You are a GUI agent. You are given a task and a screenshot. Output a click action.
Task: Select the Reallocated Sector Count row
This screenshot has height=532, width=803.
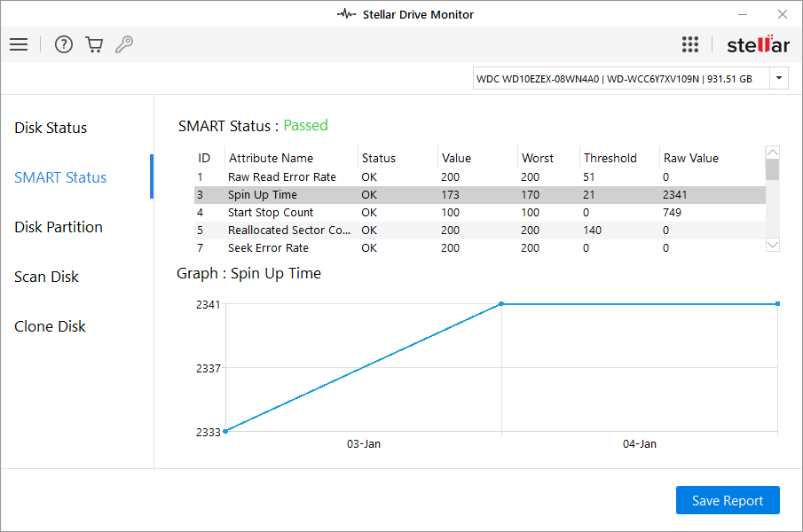288,230
